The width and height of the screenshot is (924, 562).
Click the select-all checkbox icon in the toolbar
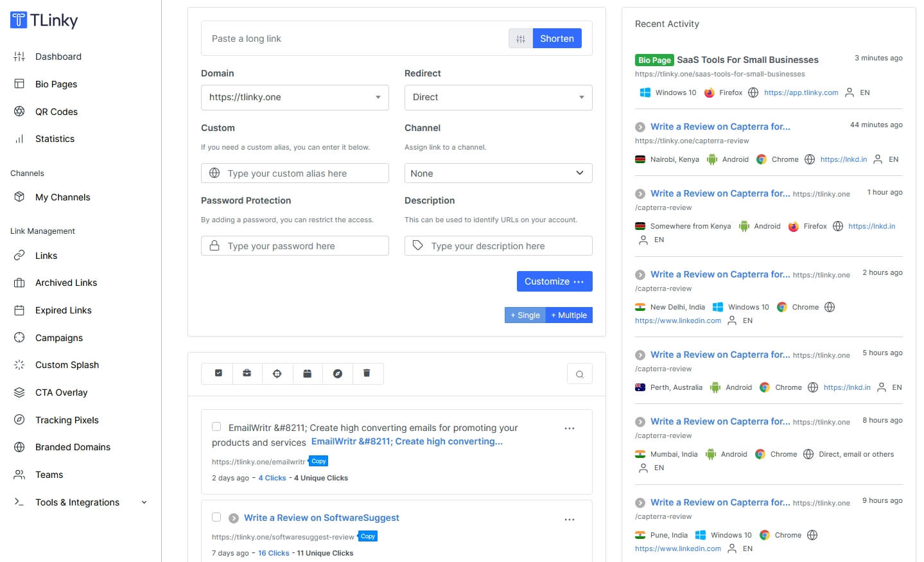point(217,373)
